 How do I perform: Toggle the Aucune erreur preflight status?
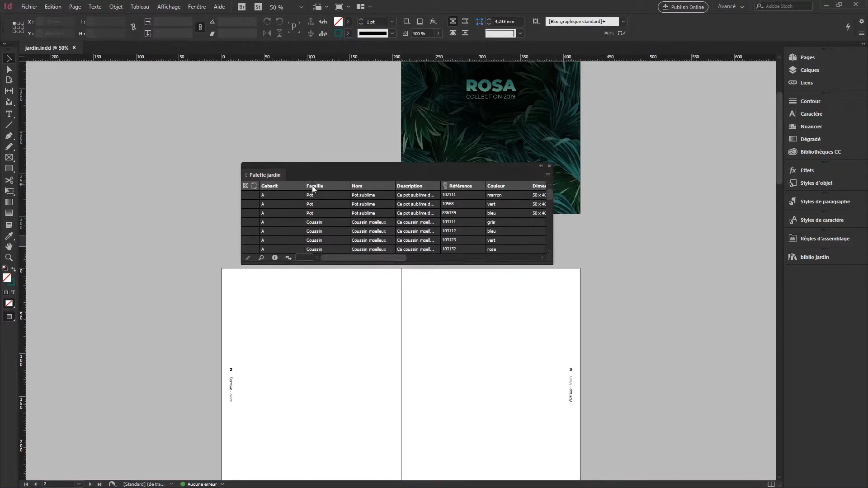pyautogui.click(x=202, y=484)
